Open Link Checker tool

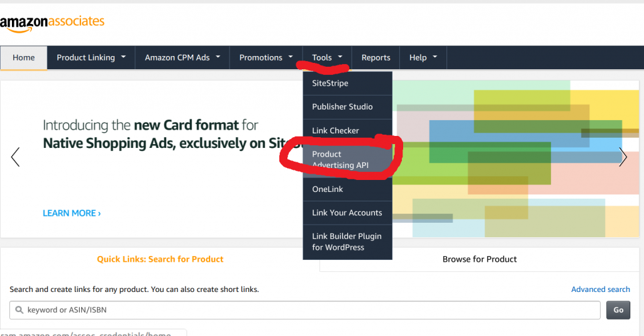click(x=347, y=131)
